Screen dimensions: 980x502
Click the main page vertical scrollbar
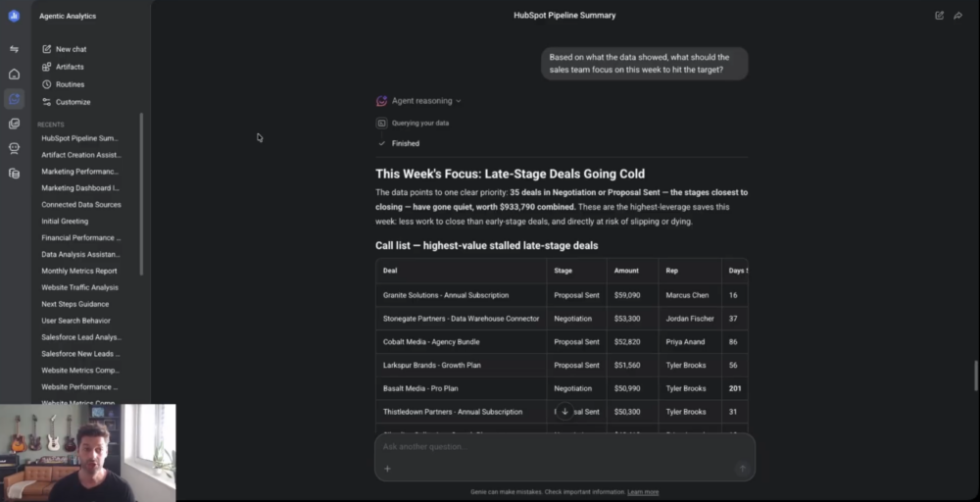point(976,376)
